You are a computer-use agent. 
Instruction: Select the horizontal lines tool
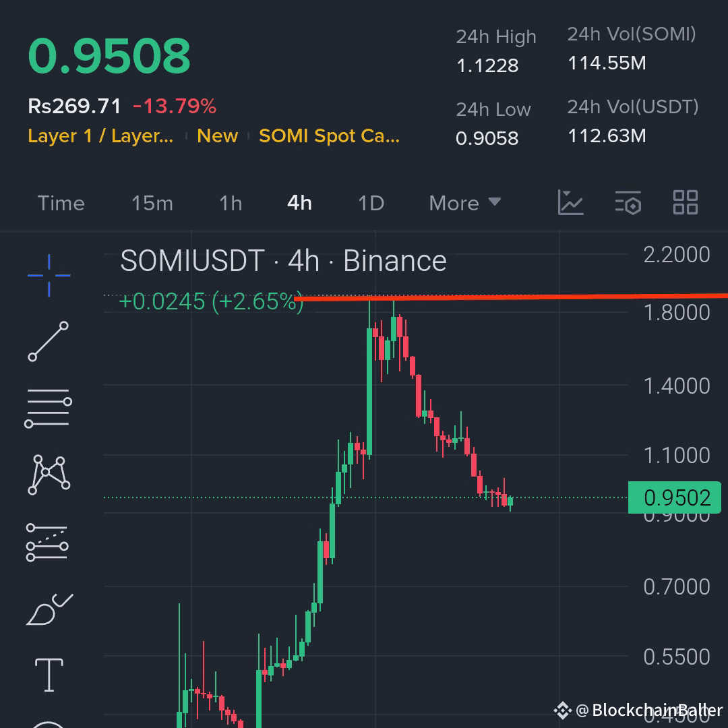point(49,408)
